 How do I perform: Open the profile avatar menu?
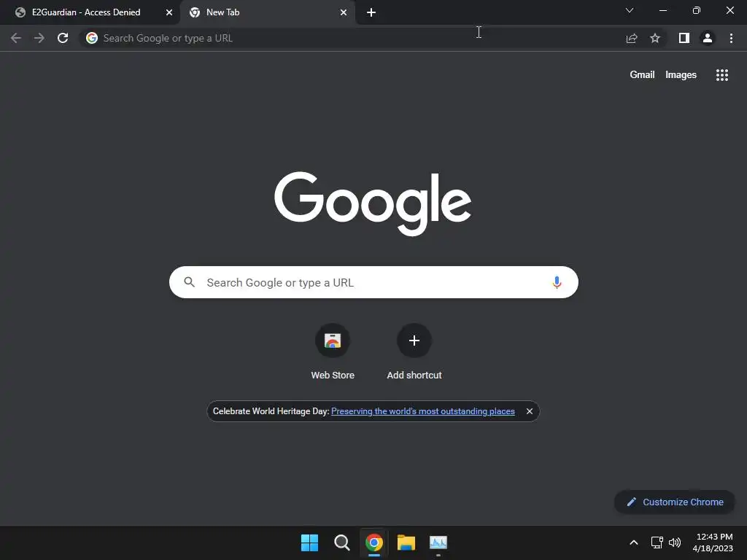(708, 38)
